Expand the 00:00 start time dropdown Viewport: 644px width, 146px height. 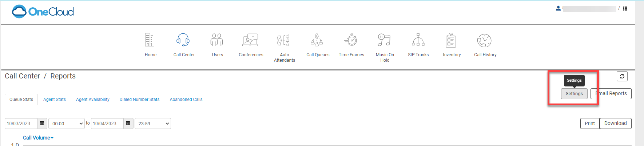67,123
